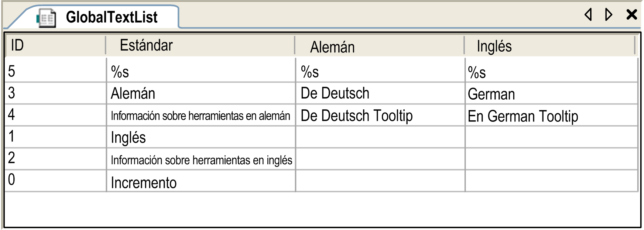
Task: Click the GlobalTextList document icon
Action: (x=46, y=18)
